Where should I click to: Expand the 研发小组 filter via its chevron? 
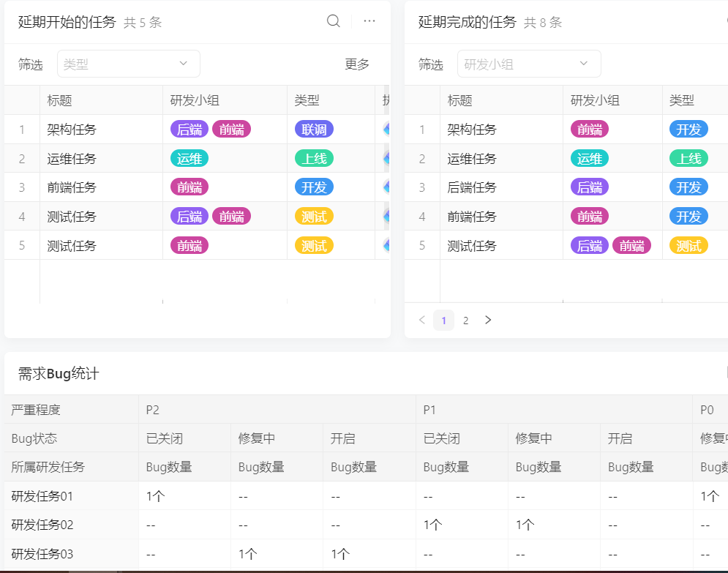pyautogui.click(x=583, y=64)
